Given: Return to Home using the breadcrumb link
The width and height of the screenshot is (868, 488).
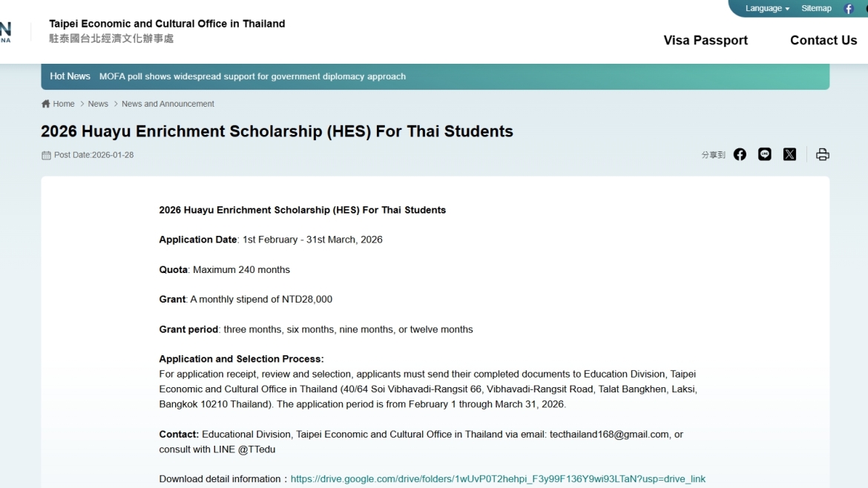Looking at the screenshot, I should tap(63, 103).
